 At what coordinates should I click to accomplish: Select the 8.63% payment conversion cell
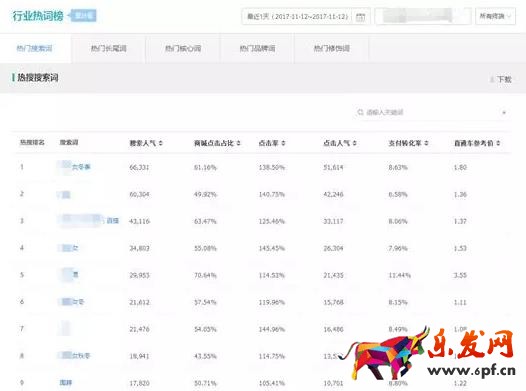click(x=398, y=167)
